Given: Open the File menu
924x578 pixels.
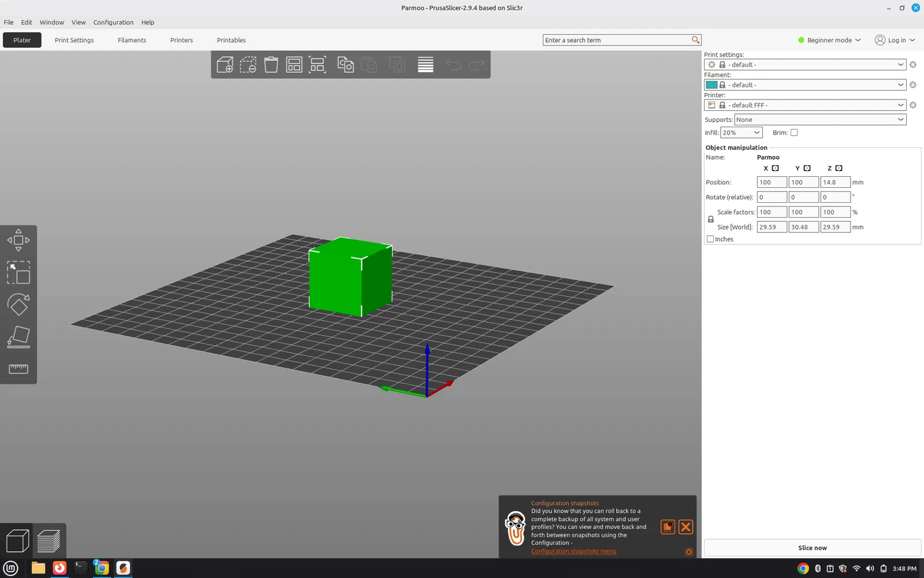Looking at the screenshot, I should coord(9,22).
